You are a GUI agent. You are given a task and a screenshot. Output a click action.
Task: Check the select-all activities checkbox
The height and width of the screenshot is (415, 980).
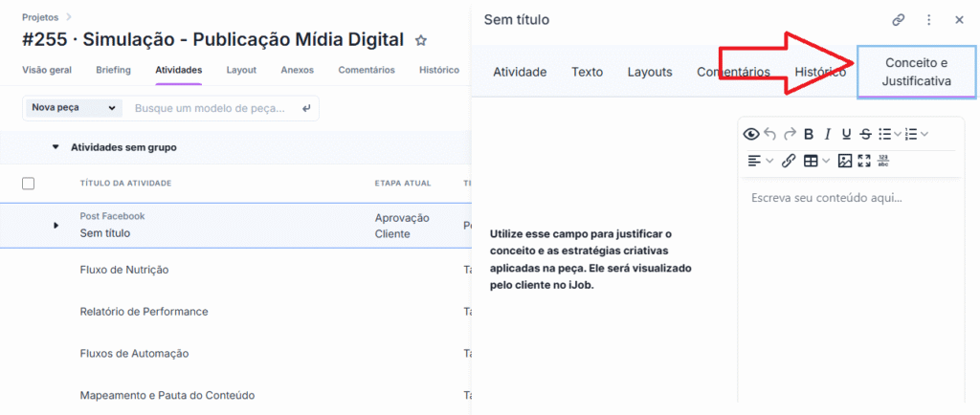click(28, 184)
